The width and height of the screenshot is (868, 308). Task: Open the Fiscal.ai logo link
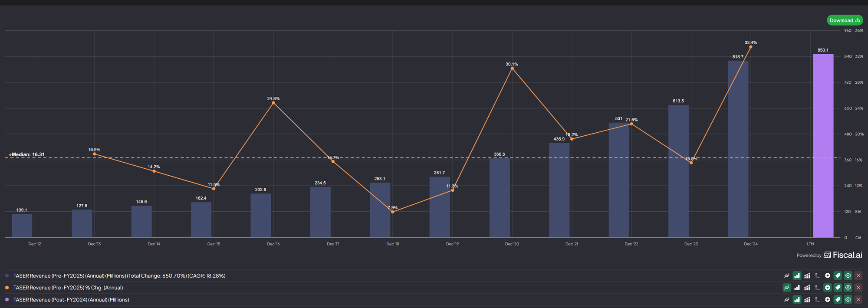tap(843, 255)
